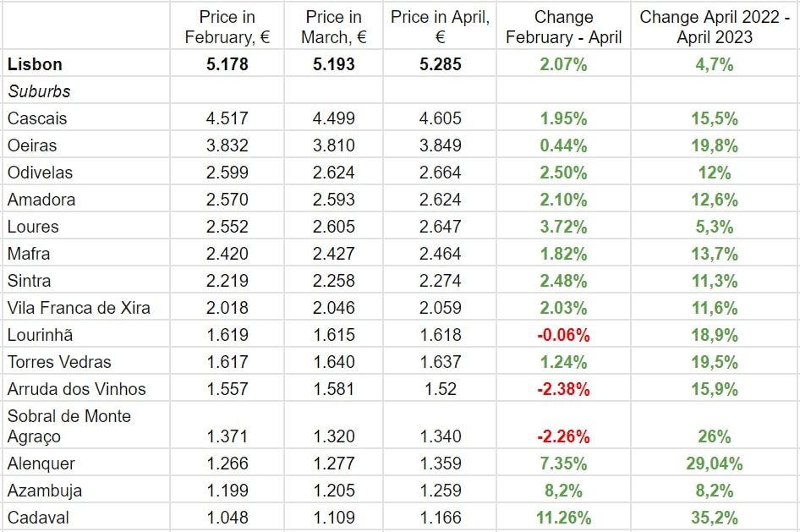Click the Vila Franca de Xira label
This screenshot has width=800, height=532.
(x=79, y=308)
